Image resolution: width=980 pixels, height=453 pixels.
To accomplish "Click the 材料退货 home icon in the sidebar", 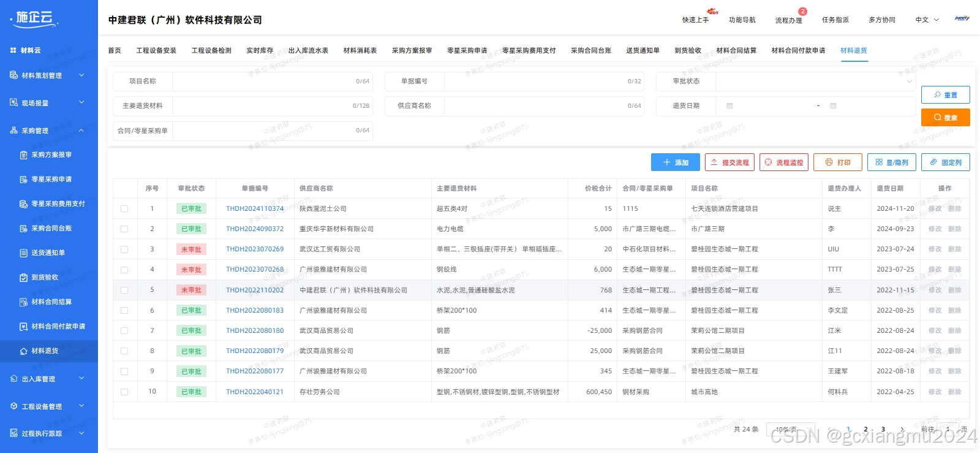I will click(23, 351).
